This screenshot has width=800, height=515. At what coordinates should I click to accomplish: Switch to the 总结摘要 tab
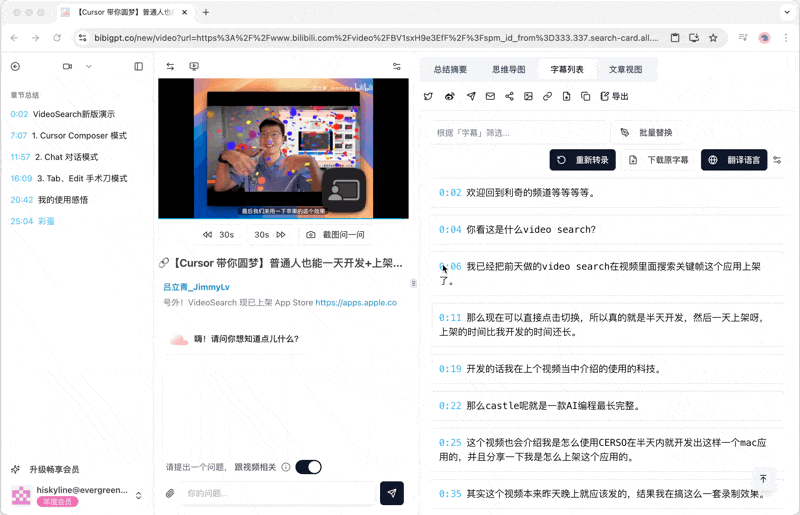[x=451, y=69]
